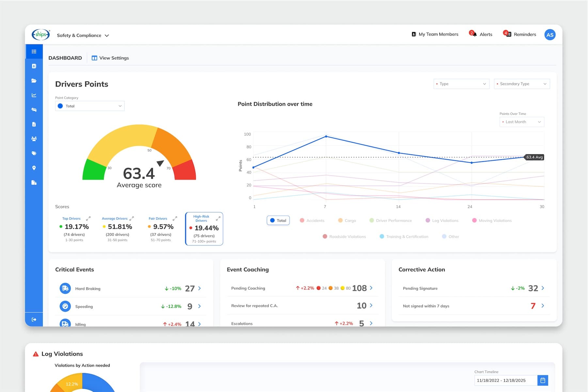Image resolution: width=588 pixels, height=392 pixels.
Task: Open the Last Month period dropdown
Action: pos(522,122)
